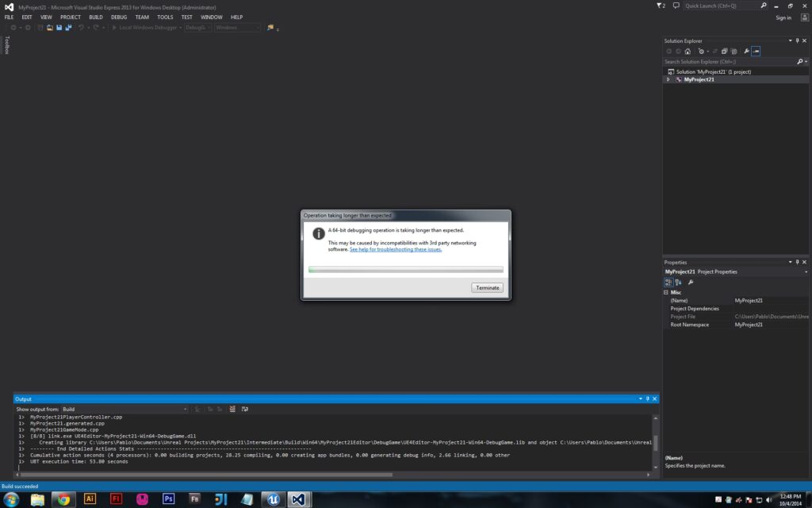
Task: Expand the MyProject21 project node
Action: 668,79
